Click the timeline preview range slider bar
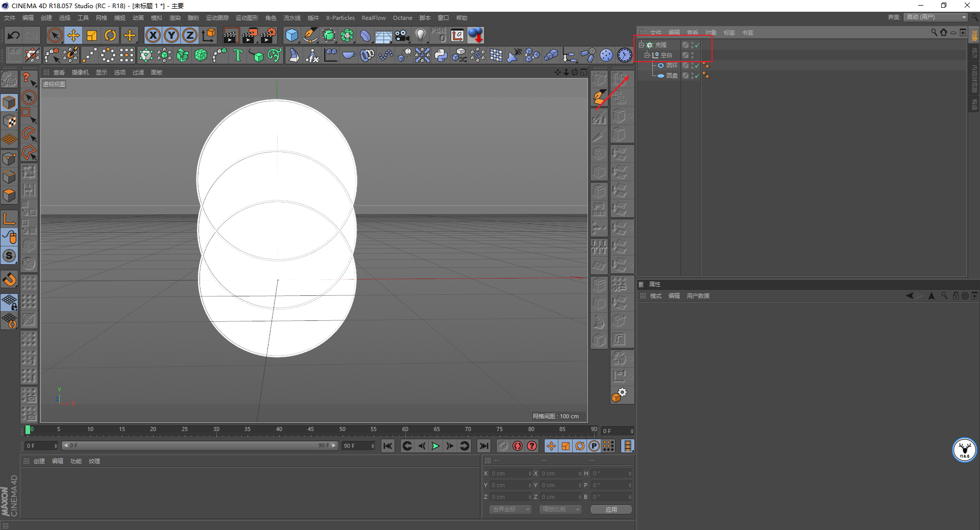 200,446
